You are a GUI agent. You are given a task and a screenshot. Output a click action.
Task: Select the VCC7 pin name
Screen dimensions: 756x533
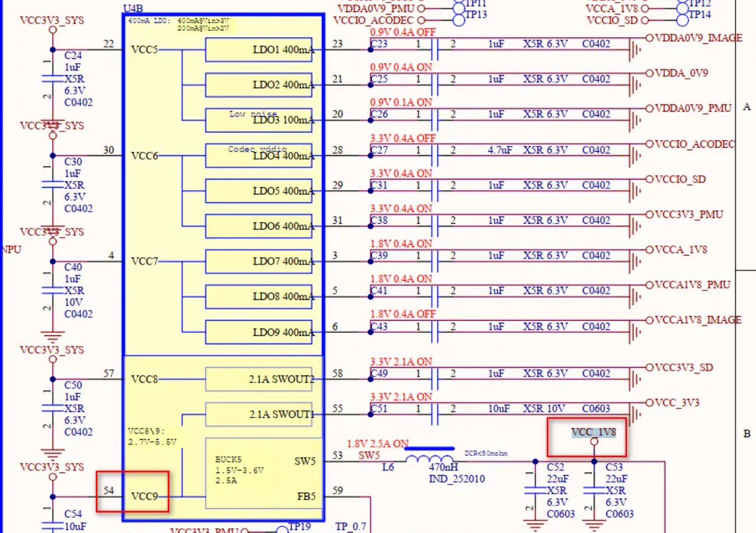click(x=144, y=261)
